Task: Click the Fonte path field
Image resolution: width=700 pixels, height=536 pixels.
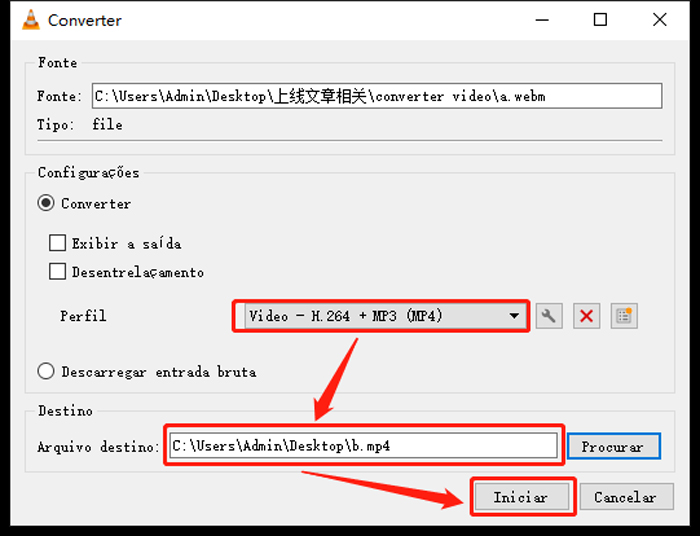Action: tap(377, 96)
